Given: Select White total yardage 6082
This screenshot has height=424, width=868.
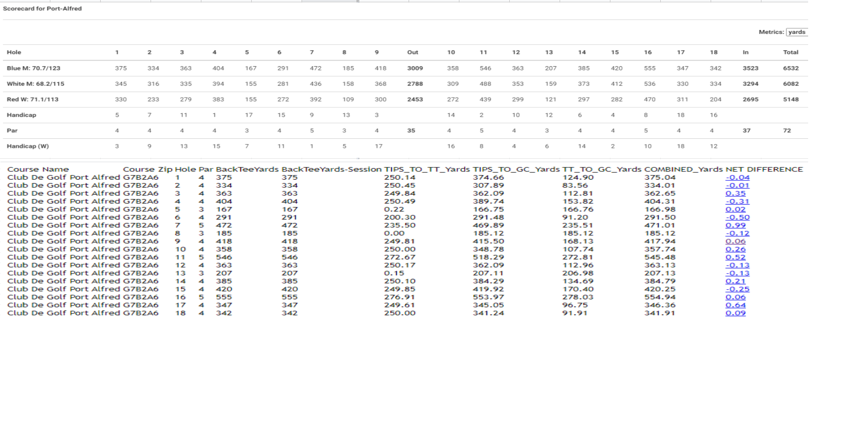Looking at the screenshot, I should 791,84.
